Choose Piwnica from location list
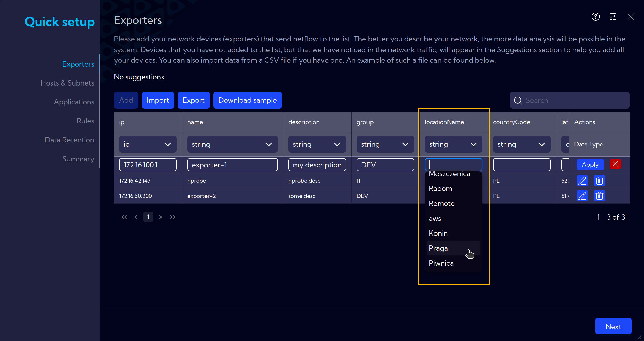The image size is (644, 341). pos(453,263)
